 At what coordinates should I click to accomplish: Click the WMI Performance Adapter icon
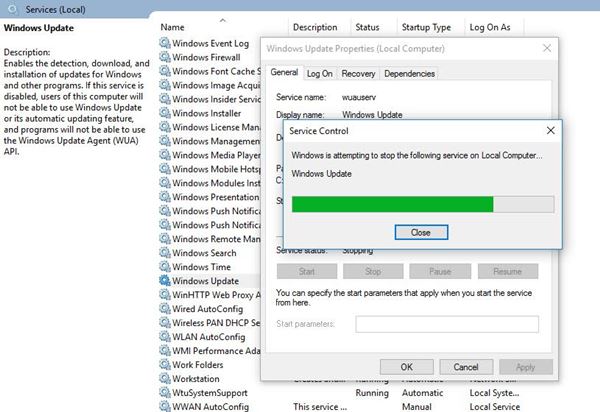click(165, 350)
